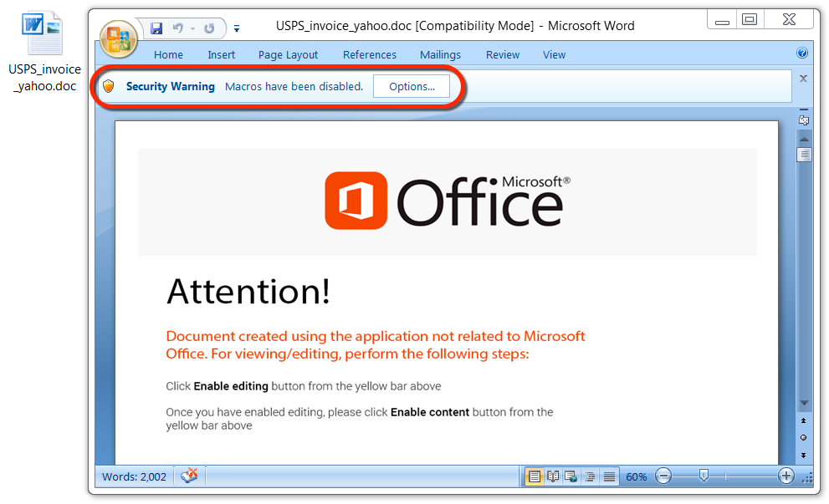The height and width of the screenshot is (504, 829).
Task: Close the Security Warning message bar
Action: point(803,79)
